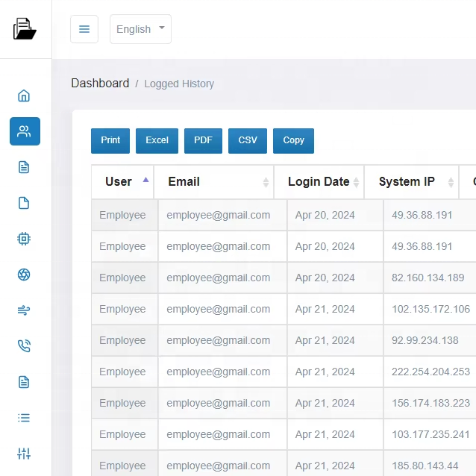Toggle the hamburger sidebar menu button
The height and width of the screenshot is (476, 476).
84,29
